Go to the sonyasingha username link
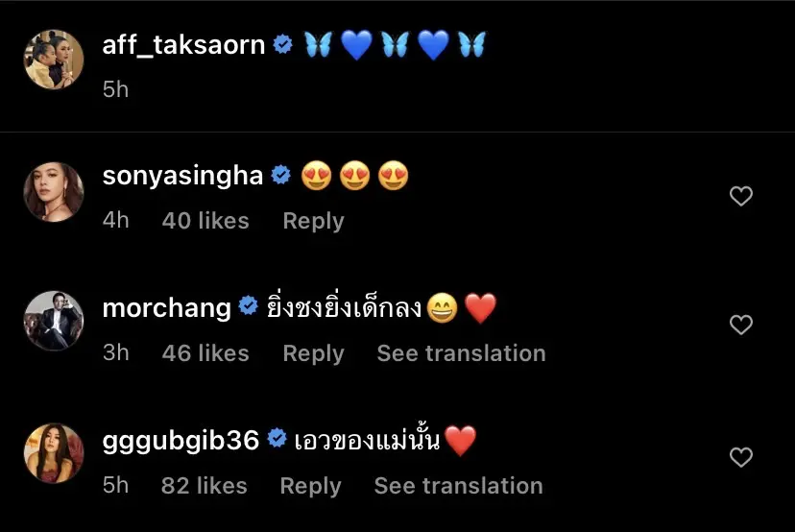795x532 pixels. click(x=182, y=177)
